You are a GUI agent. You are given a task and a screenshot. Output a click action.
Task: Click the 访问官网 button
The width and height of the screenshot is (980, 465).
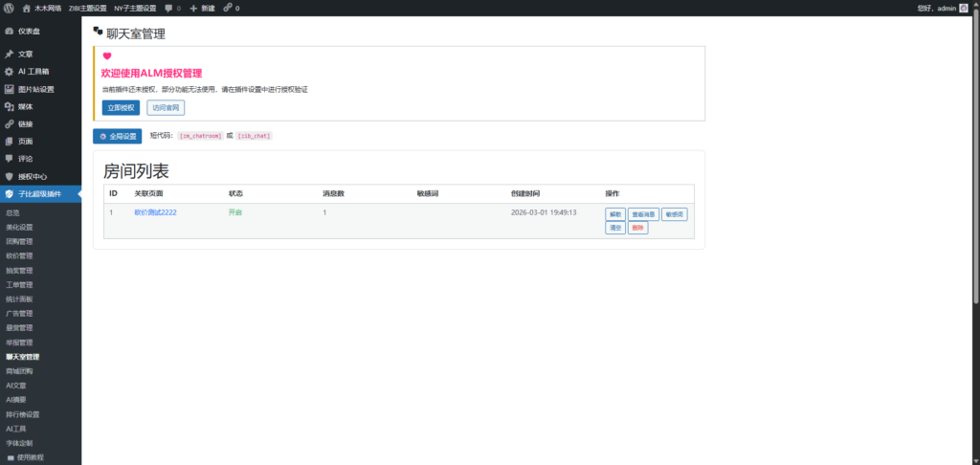pyautogui.click(x=166, y=107)
